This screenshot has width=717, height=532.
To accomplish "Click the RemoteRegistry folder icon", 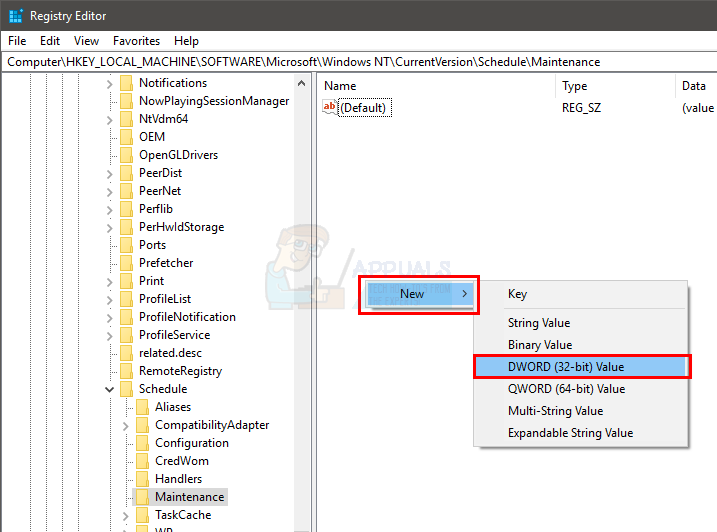I will pyautogui.click(x=127, y=371).
